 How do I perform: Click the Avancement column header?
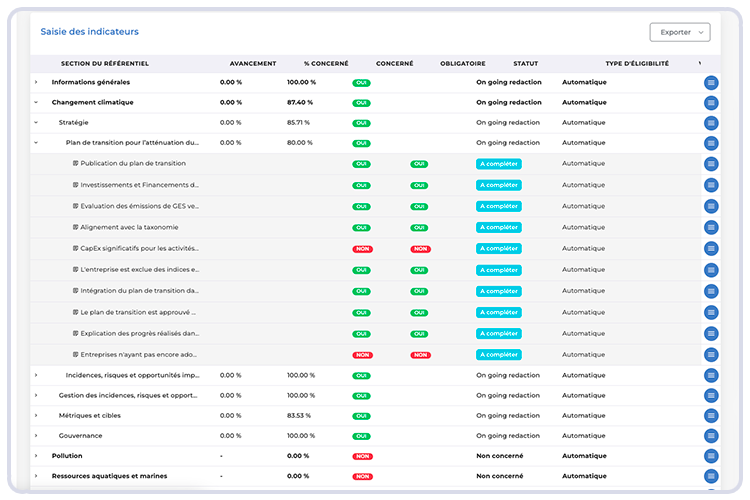(252, 63)
